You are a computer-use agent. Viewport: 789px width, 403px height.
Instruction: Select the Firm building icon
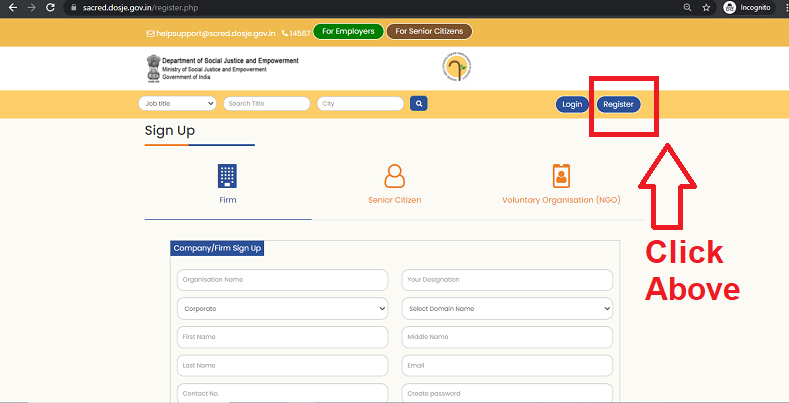(227, 176)
